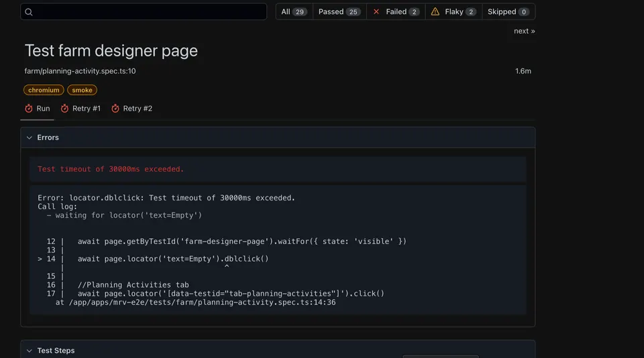Filter by Skipped 0 tests

(508, 11)
